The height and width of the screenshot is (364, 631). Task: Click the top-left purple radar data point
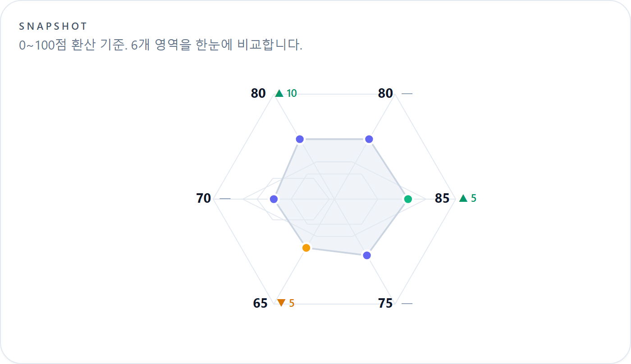tap(300, 139)
